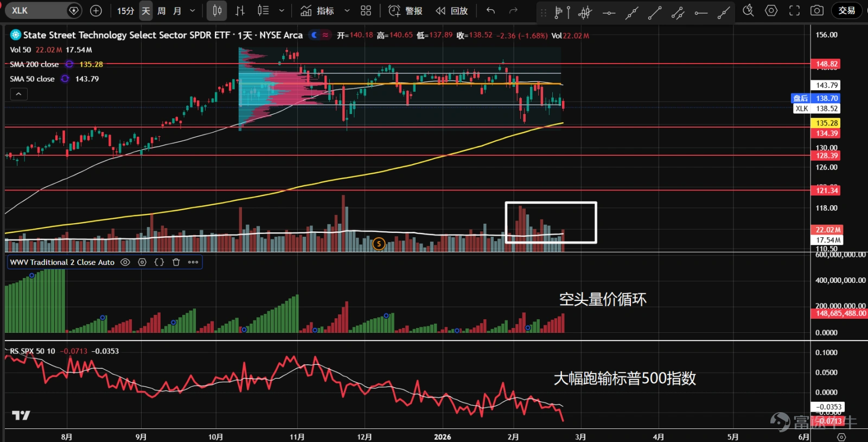868x442 pixels.
Task: View WWV indicator source code
Action: pyautogui.click(x=159, y=262)
